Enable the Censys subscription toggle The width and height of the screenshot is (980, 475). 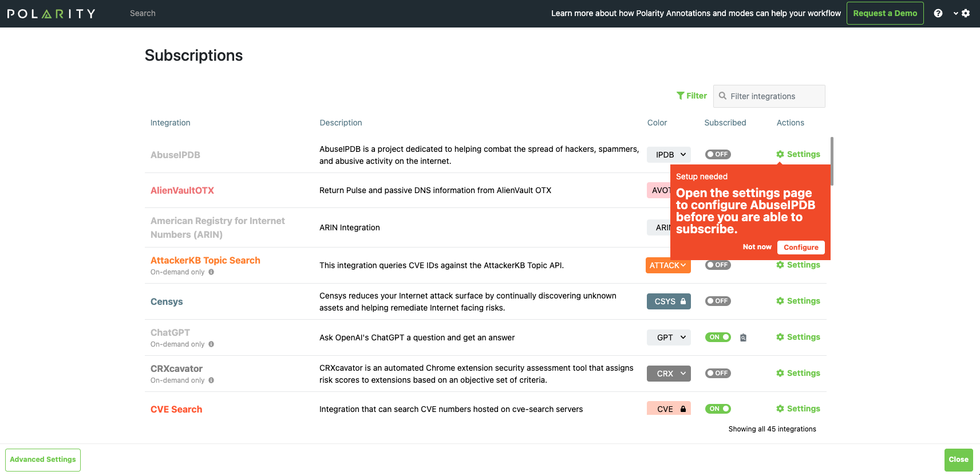pyautogui.click(x=718, y=301)
